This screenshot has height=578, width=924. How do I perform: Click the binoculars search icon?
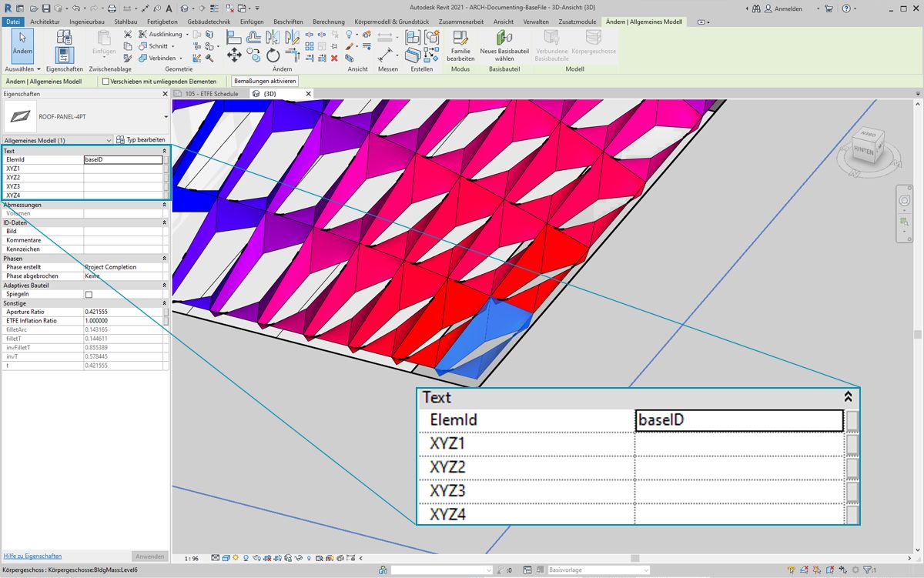[x=756, y=8]
